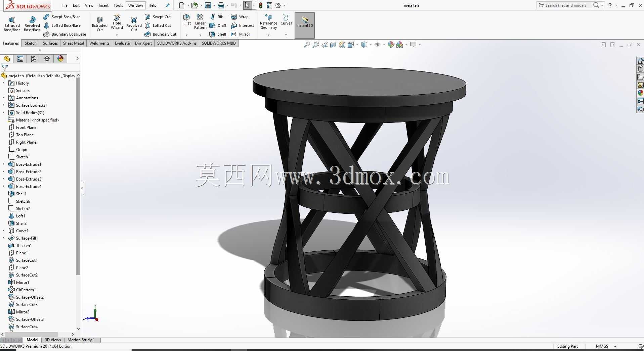This screenshot has height=351, width=644.
Task: Expand the Solid Bodies(31) folder
Action: click(x=3, y=112)
